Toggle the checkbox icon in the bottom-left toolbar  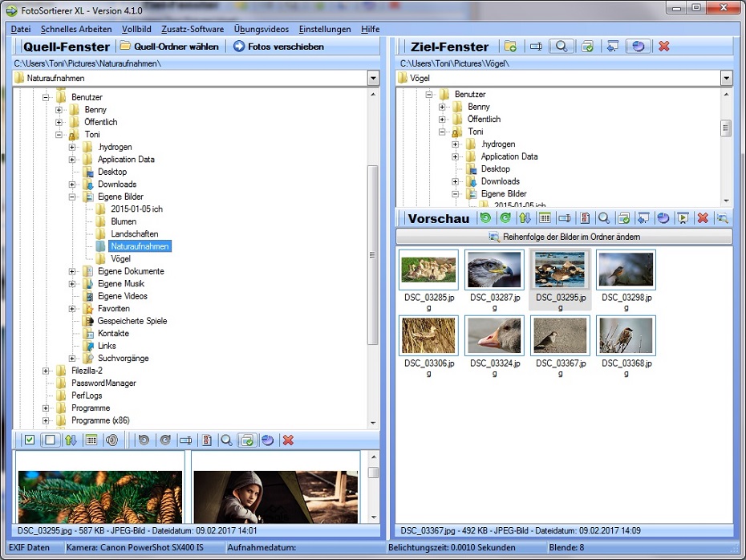30,440
